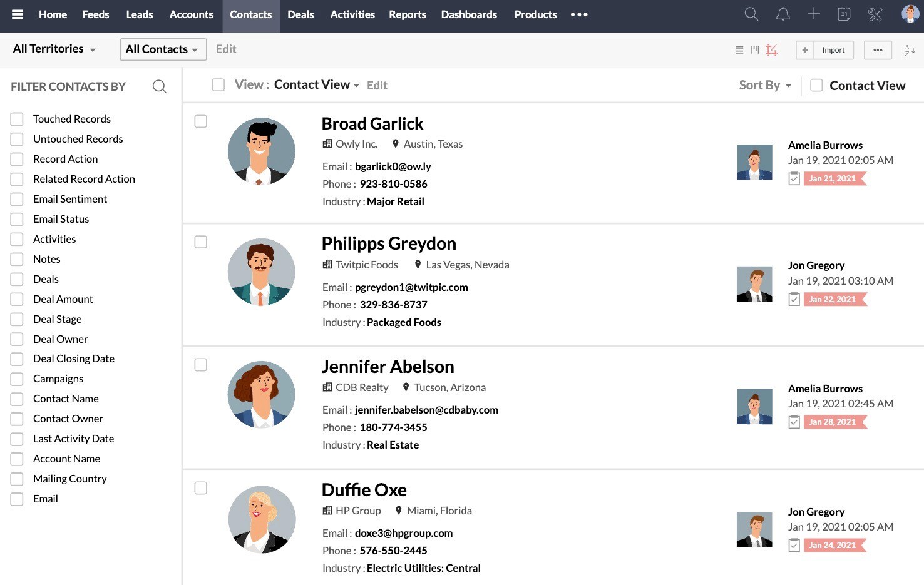Show more modules via three dots

click(579, 14)
